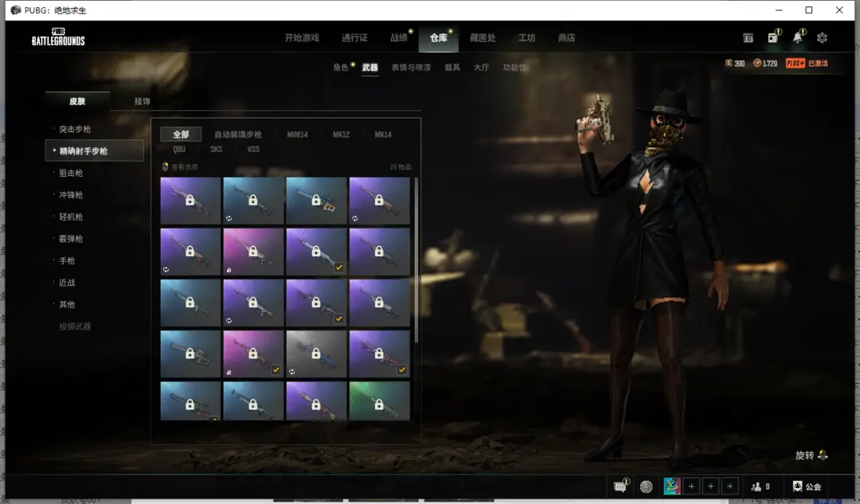Filter skins by 自动装填步枪
Viewport: 860px width, 504px height.
coord(238,135)
